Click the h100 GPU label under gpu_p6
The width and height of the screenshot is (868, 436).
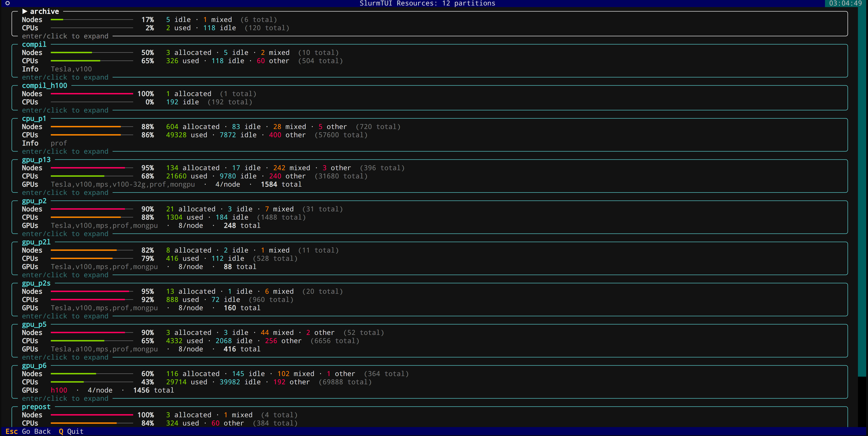tap(59, 390)
